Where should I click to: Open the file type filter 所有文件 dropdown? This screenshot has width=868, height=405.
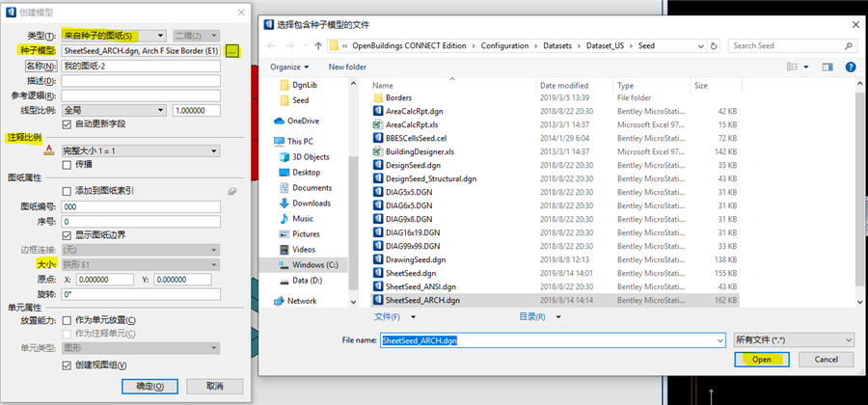tap(794, 340)
